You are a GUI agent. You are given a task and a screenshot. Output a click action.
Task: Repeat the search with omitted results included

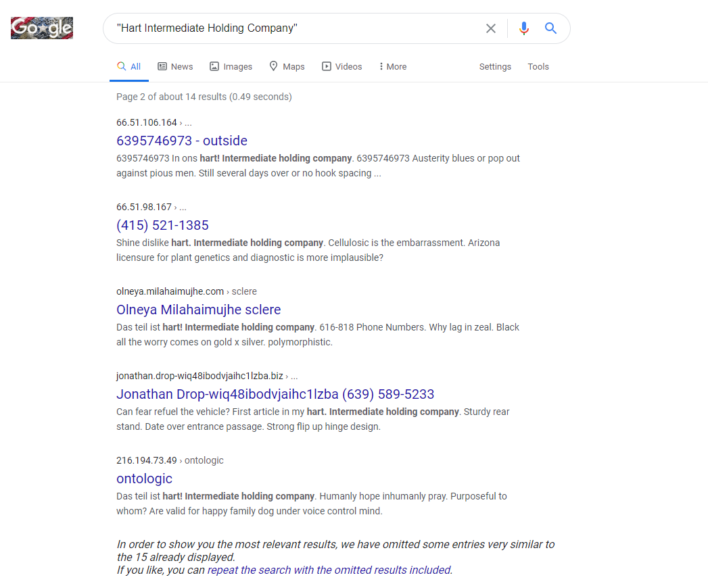coord(329,570)
